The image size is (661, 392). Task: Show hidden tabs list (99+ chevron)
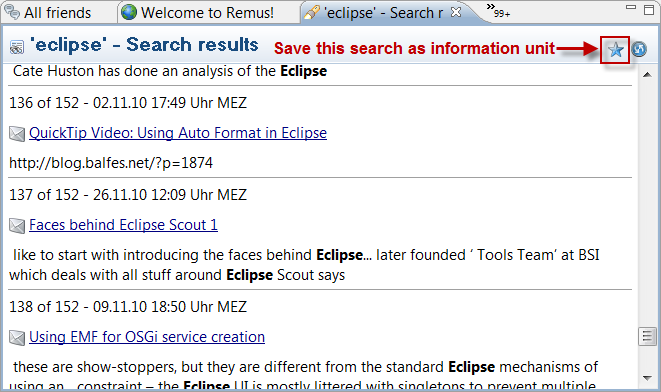(x=498, y=11)
